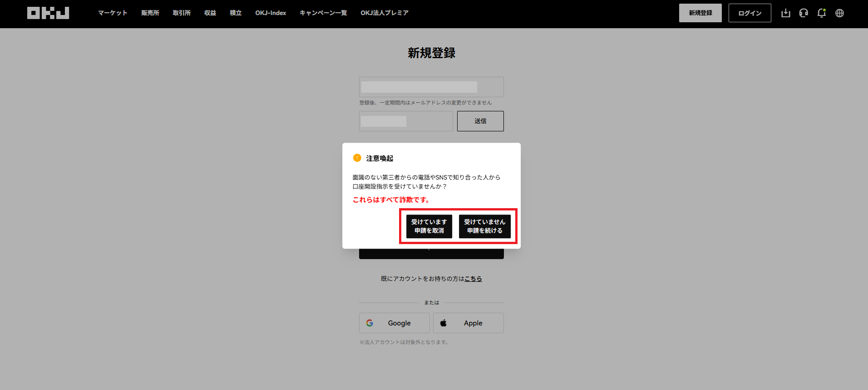Click the または divider label

[x=431, y=303]
